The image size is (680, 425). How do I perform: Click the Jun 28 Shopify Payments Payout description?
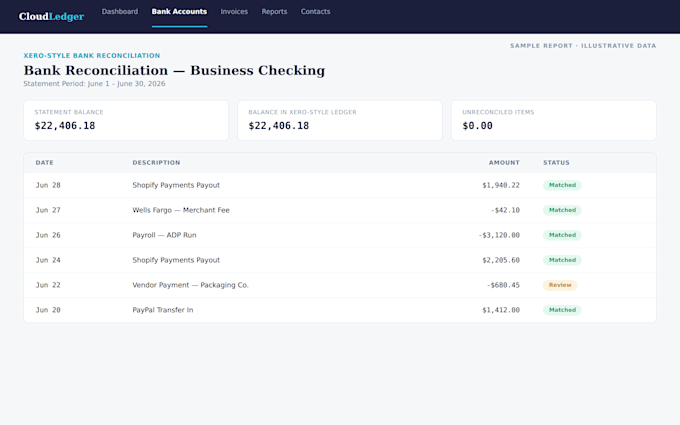click(x=176, y=185)
